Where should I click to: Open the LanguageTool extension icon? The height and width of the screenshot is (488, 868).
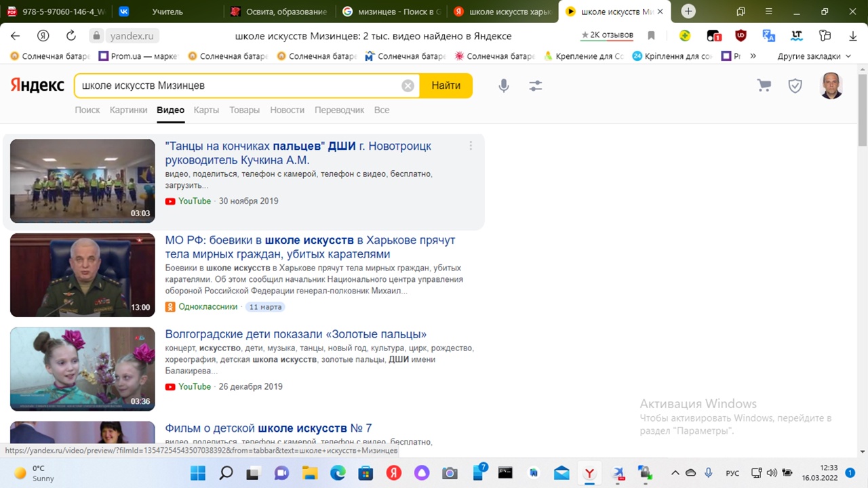[797, 36]
